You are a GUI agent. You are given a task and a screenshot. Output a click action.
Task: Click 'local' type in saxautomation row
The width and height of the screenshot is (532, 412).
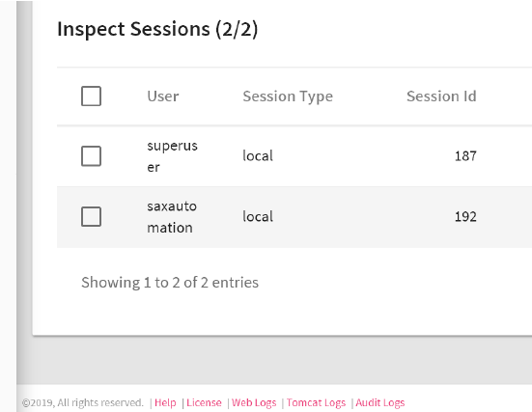(x=258, y=216)
